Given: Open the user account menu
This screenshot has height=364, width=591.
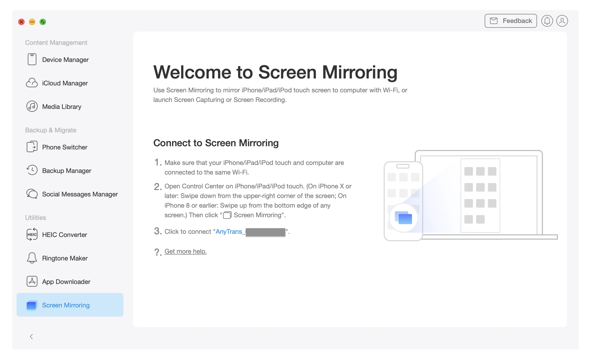Looking at the screenshot, I should (x=562, y=21).
